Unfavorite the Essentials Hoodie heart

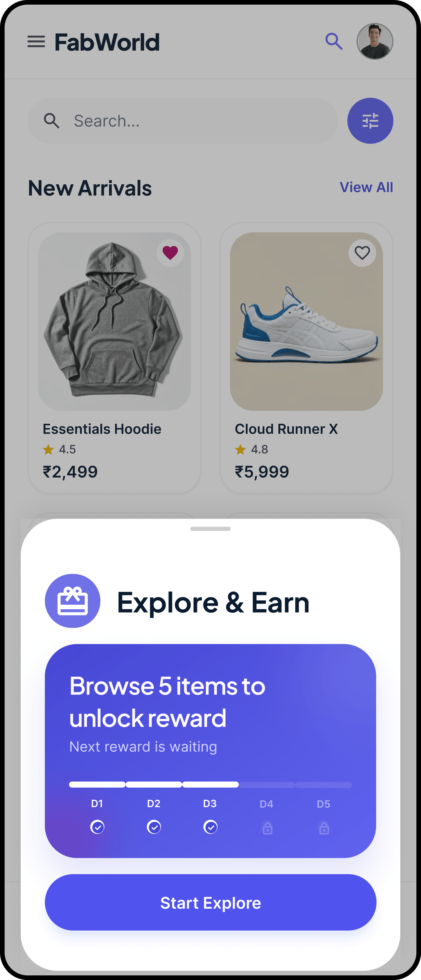click(x=170, y=252)
